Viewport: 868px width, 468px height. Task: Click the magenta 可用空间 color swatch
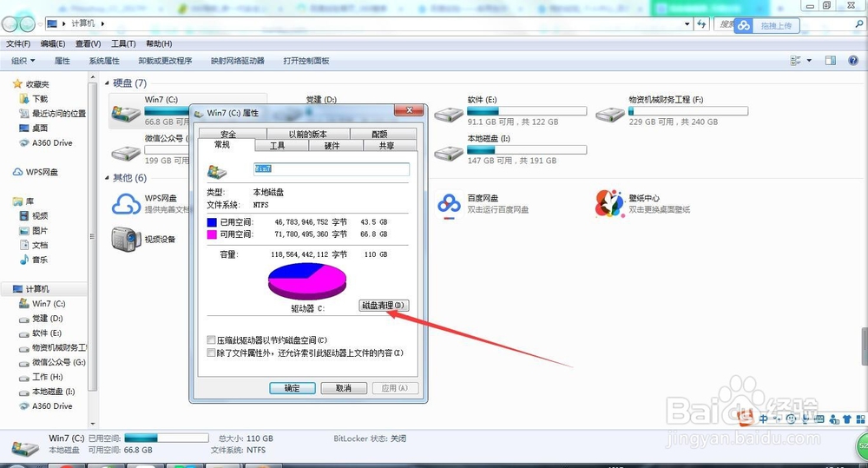point(212,234)
